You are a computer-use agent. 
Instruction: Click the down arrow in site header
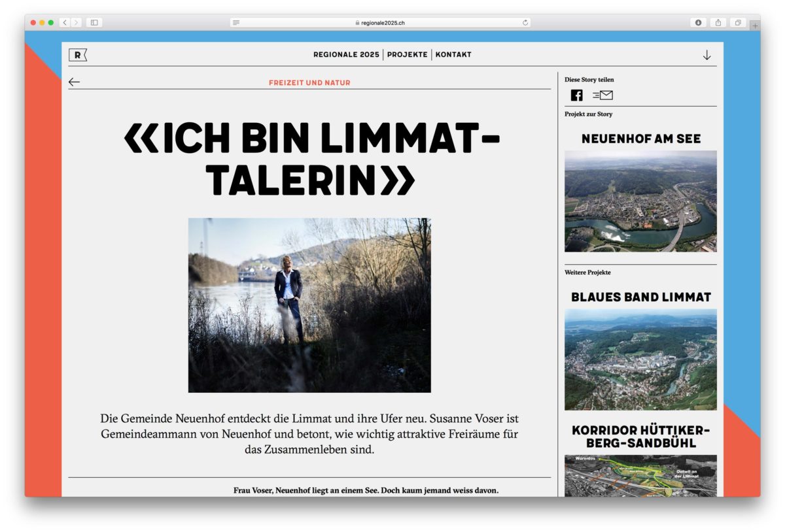coord(706,56)
